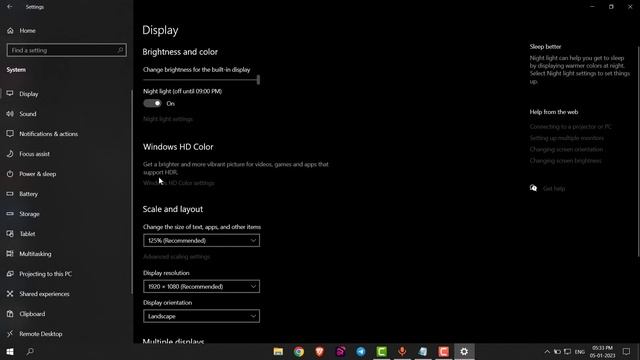Open the taskbar clock and date
The image size is (640, 360).
point(602,352)
